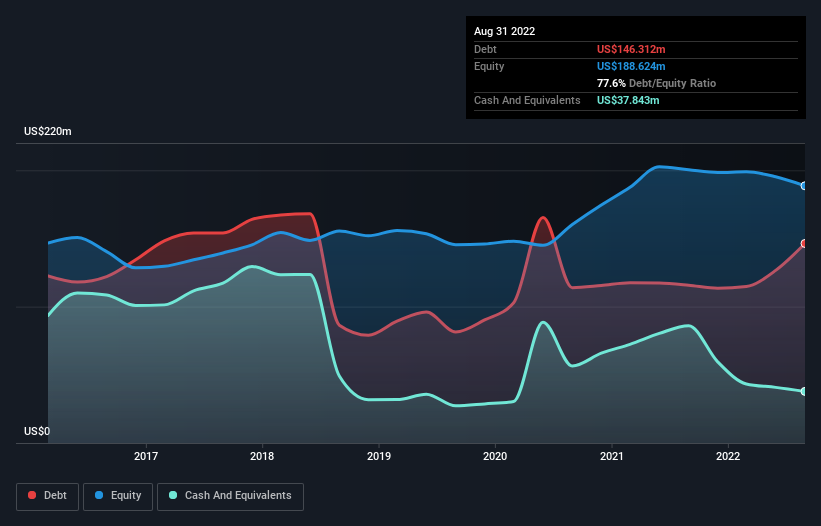Click the 2020 x-axis label
The width and height of the screenshot is (821, 526).
495,456
